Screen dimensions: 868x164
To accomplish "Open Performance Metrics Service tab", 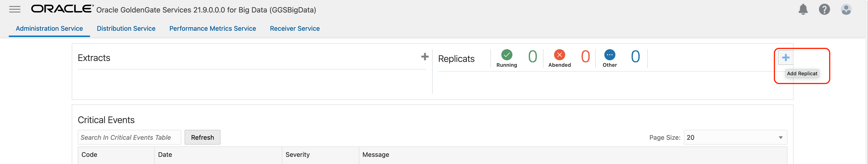I will pos(213,29).
